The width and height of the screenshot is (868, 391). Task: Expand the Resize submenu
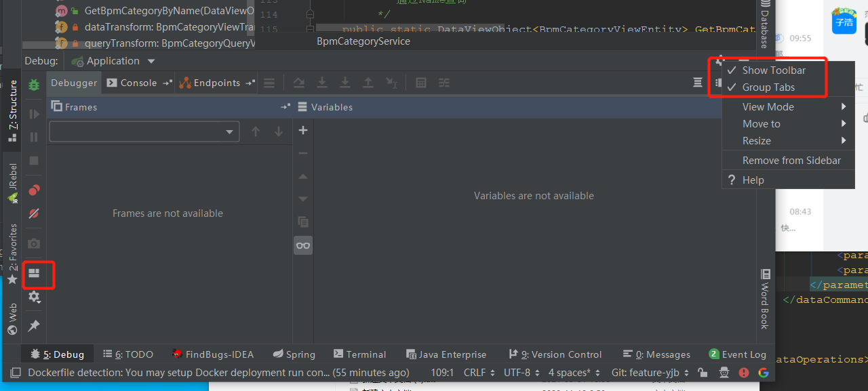click(x=788, y=141)
